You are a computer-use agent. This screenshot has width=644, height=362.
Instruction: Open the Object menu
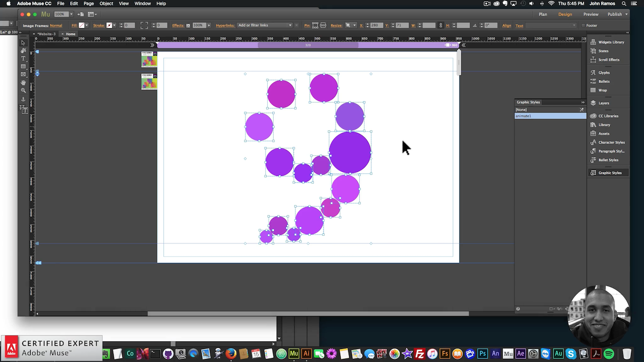click(106, 4)
